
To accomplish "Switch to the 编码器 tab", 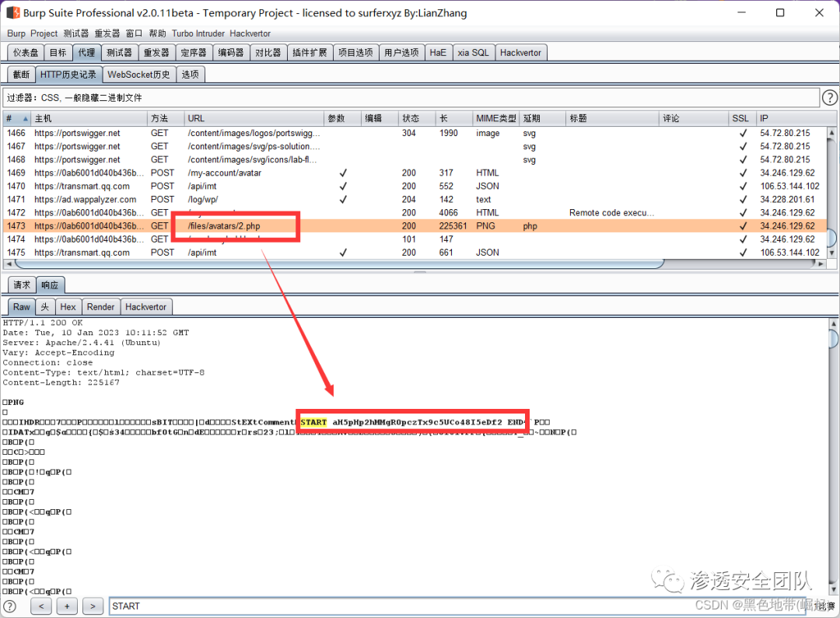I will (x=231, y=53).
